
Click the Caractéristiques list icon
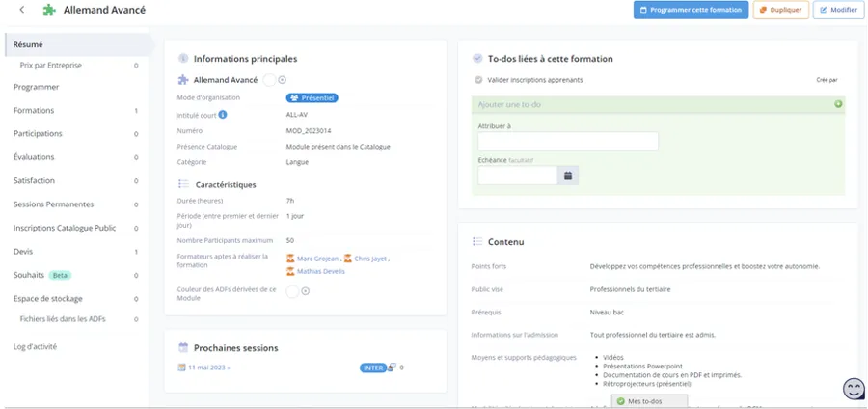click(x=183, y=184)
